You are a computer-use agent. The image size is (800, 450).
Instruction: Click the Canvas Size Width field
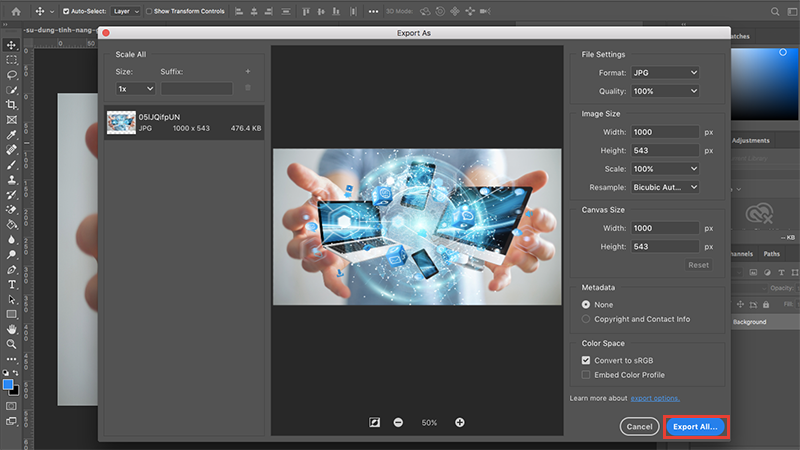665,228
